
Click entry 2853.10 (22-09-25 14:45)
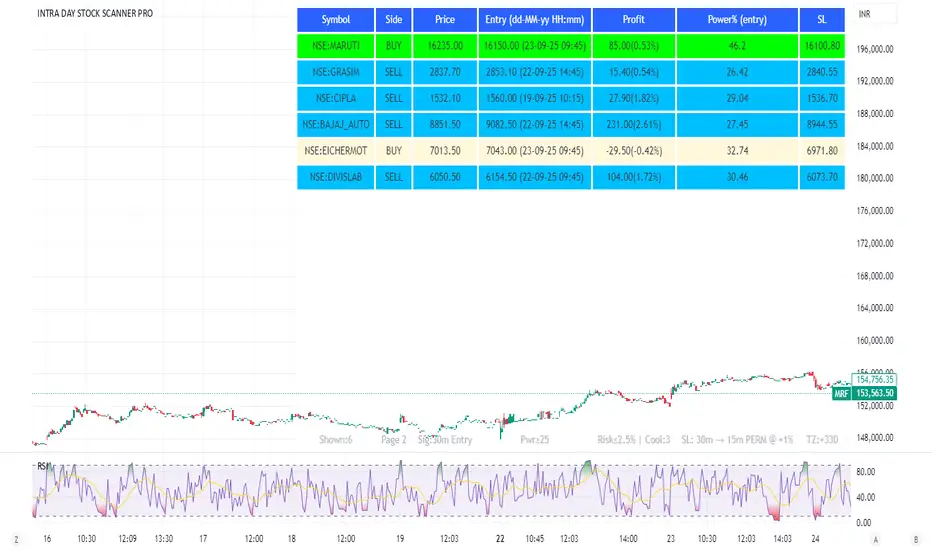click(534, 72)
